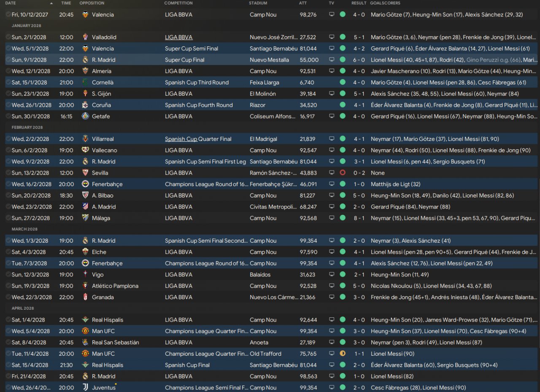Sort by the OPPOSITION column header
Screen dimensions: 540x392
click(x=92, y=3)
